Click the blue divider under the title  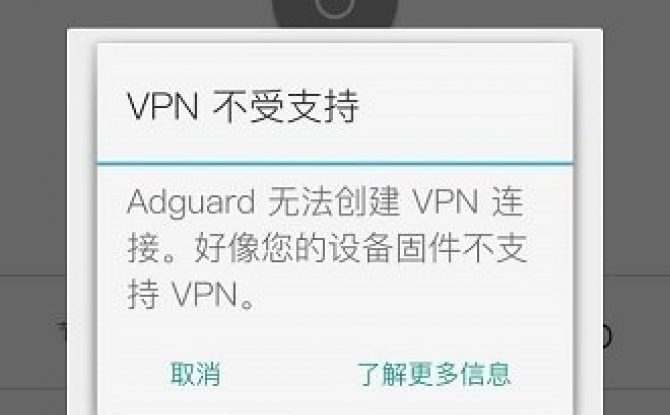(335, 163)
